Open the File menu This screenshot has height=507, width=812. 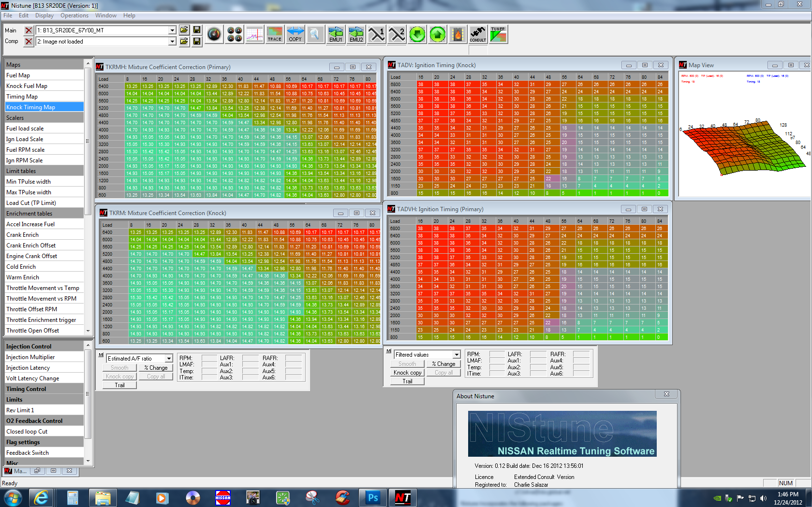tap(8, 15)
